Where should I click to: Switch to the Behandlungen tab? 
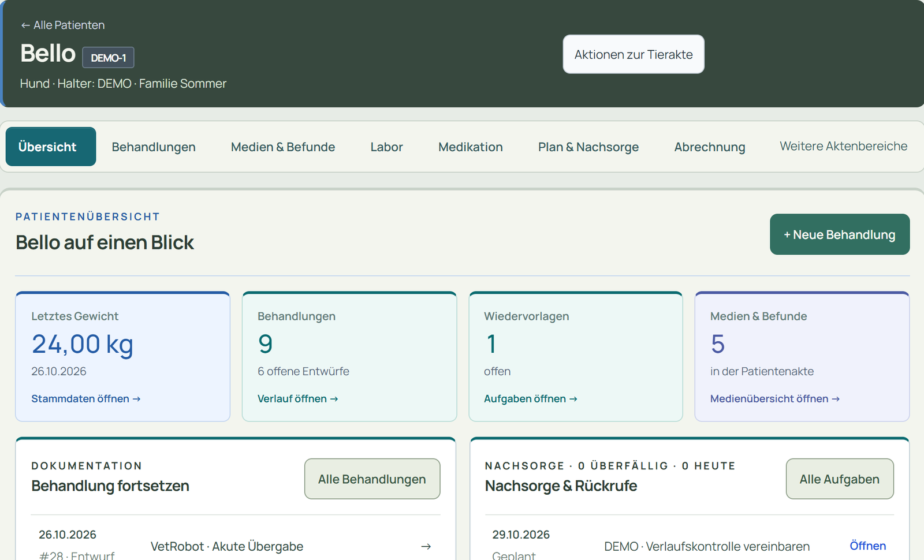154,147
